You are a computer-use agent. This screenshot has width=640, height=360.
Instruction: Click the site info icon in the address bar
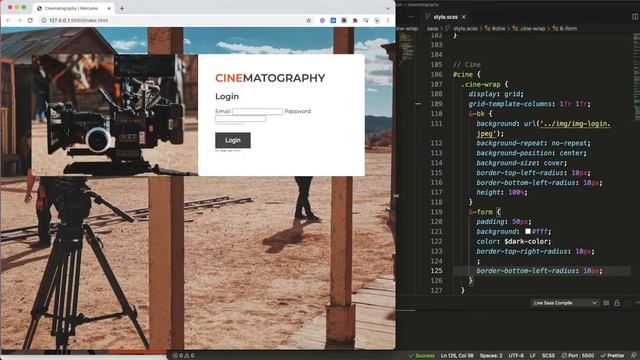(43, 20)
